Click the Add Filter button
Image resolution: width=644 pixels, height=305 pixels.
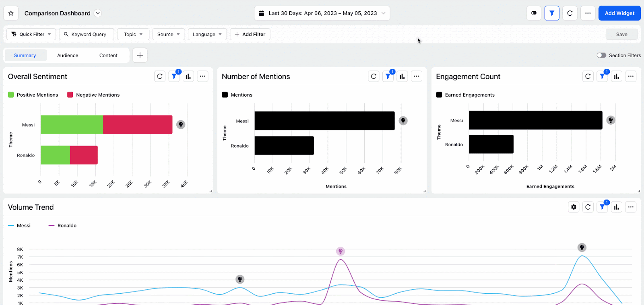(250, 34)
